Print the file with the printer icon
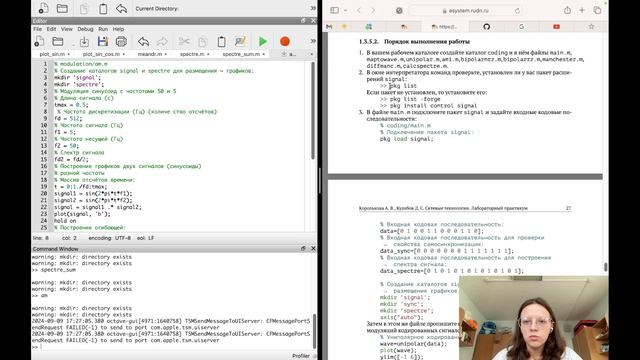The height and width of the screenshot is (360, 640). (121, 41)
